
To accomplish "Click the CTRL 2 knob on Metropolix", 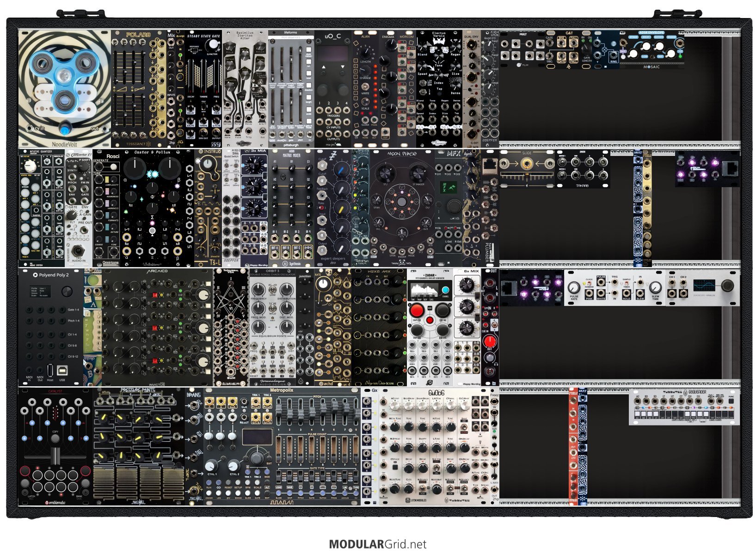I will pyautogui.click(x=234, y=466).
